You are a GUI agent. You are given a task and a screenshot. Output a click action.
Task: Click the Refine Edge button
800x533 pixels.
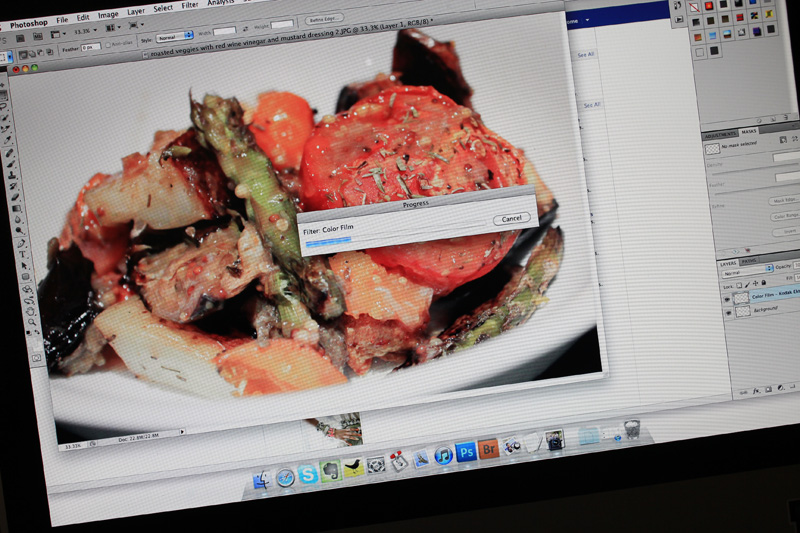pyautogui.click(x=323, y=19)
